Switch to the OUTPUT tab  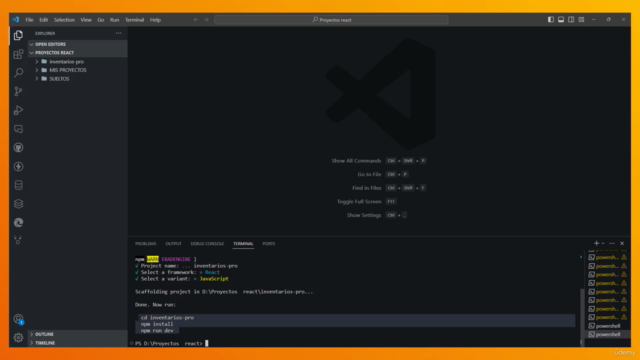click(x=173, y=244)
